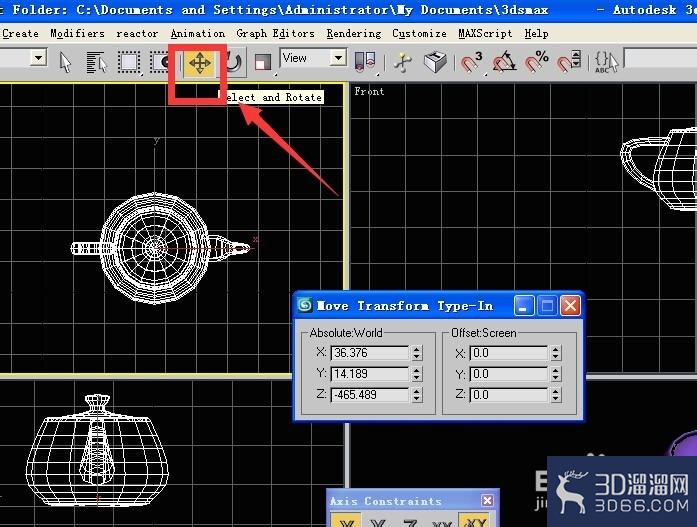Open the Help menu
697x527 pixels.
pos(536,34)
